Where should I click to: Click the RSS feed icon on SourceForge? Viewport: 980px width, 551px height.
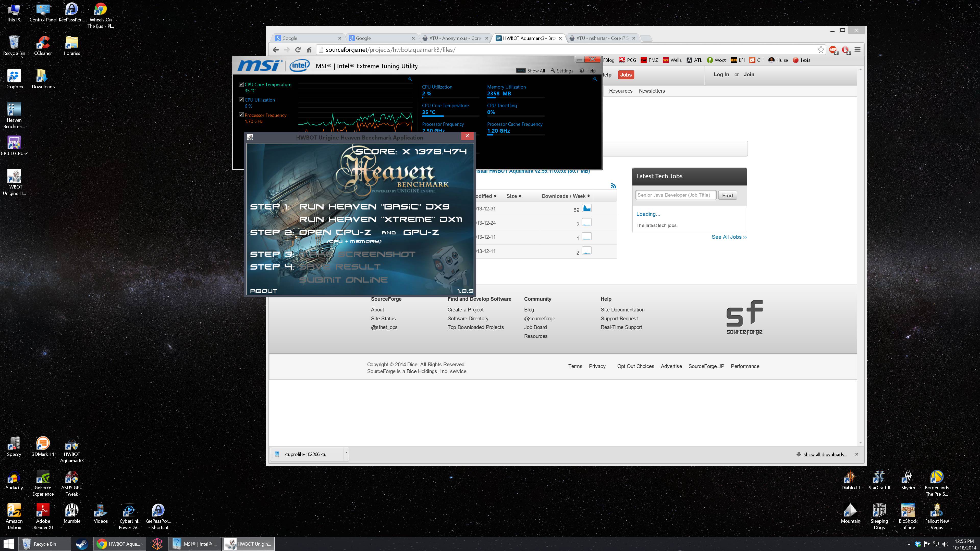point(613,185)
